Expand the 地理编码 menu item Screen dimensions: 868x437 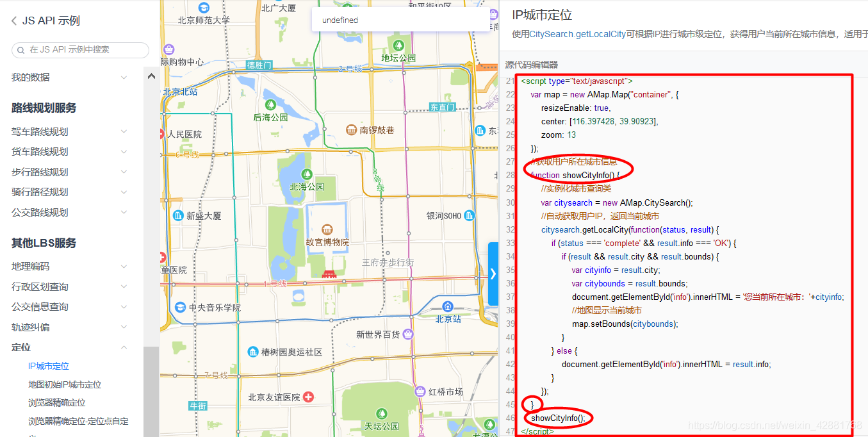124,267
